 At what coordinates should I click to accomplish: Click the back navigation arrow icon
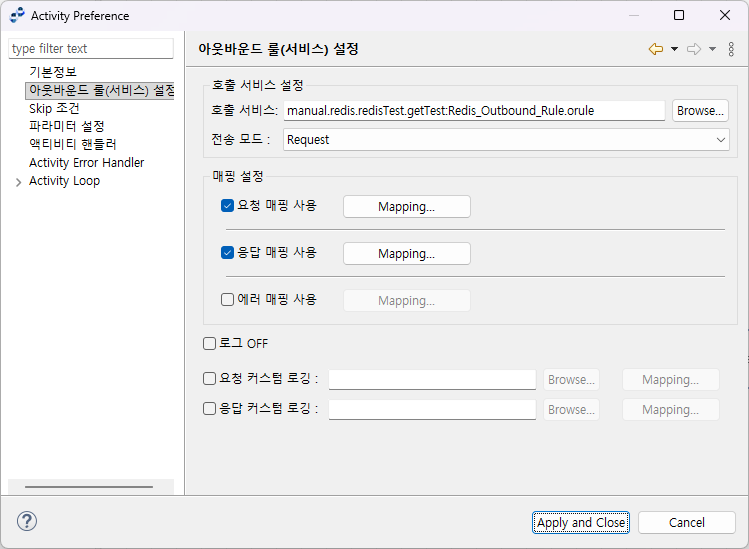[x=655, y=49]
